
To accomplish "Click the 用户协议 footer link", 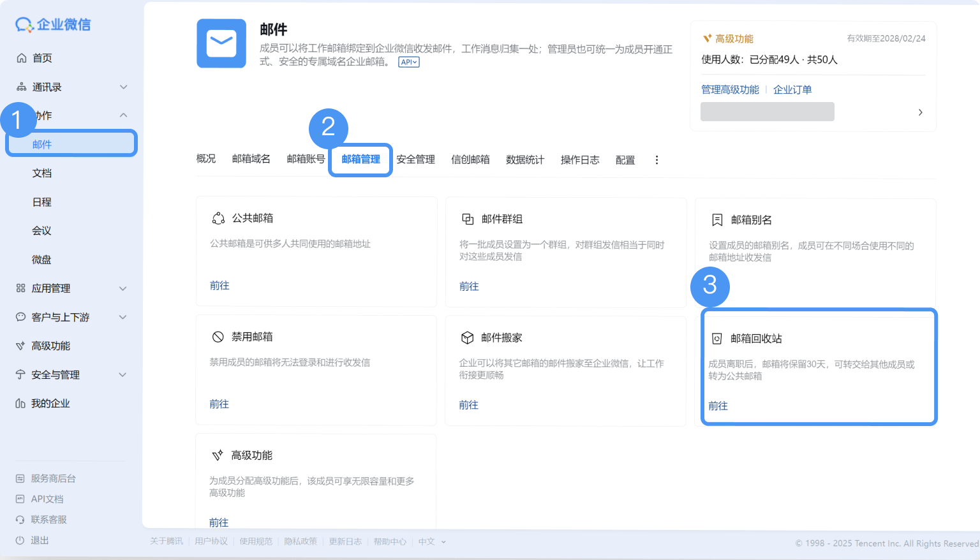I will (x=211, y=542).
